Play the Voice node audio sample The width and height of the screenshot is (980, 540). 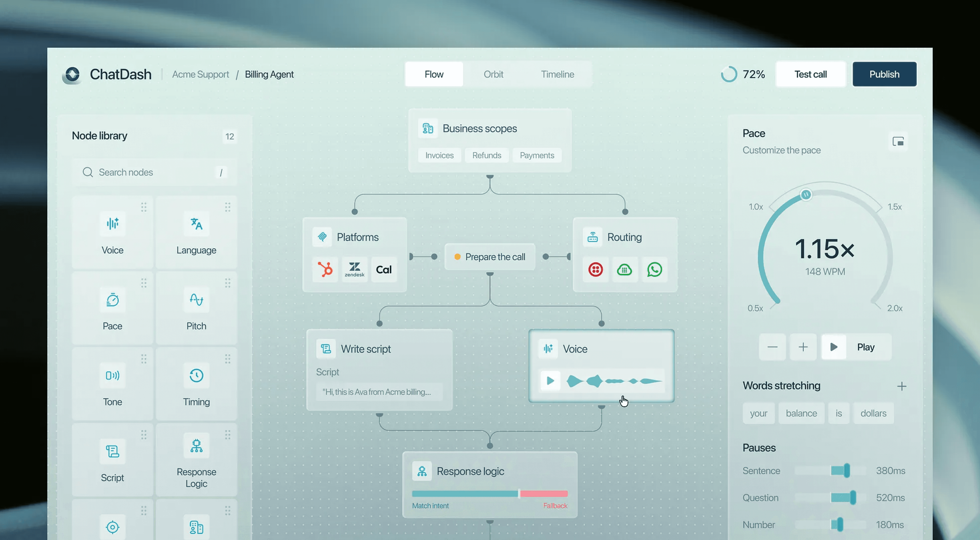[550, 380]
